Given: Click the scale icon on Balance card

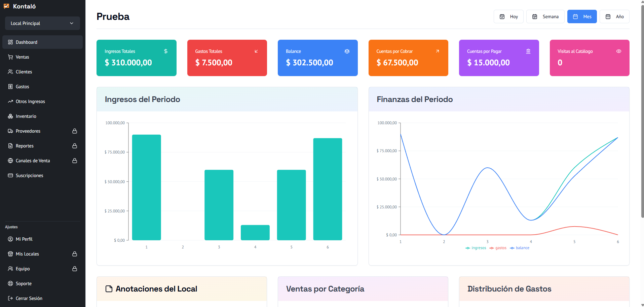Looking at the screenshot, I should coord(347,51).
